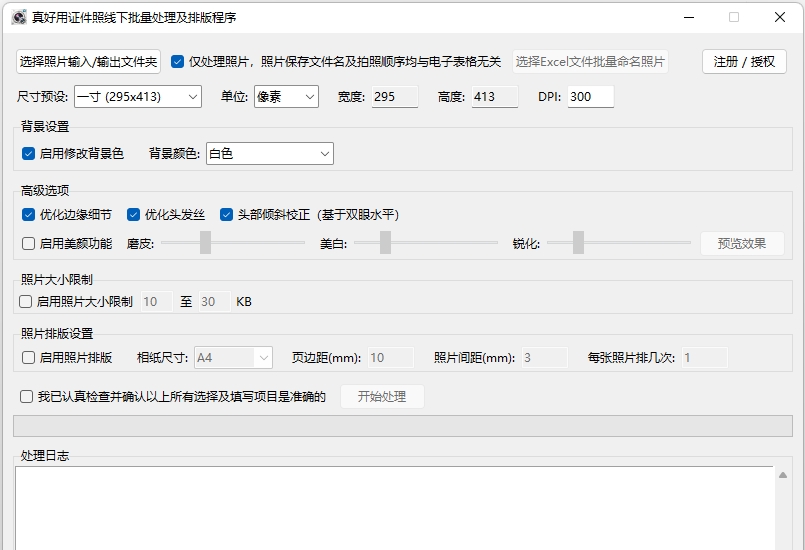Click the 锐化 slider handle
Screen dimensions: 805x550
(578, 242)
